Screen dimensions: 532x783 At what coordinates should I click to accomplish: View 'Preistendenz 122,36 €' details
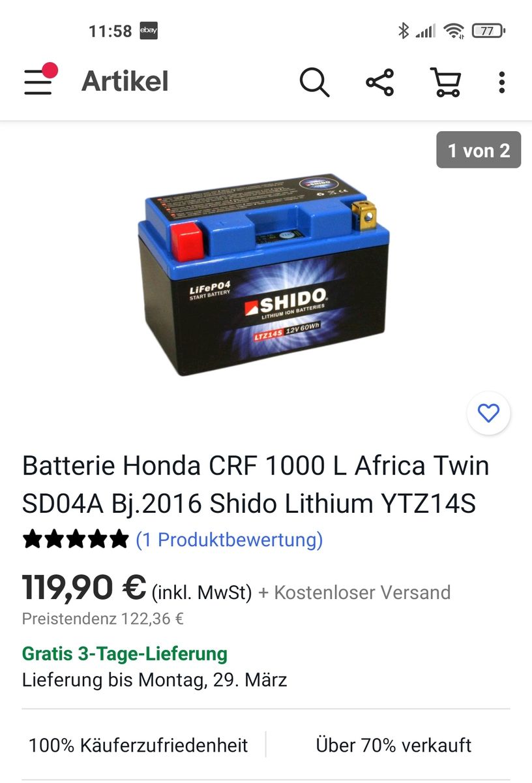pyautogui.click(x=103, y=619)
